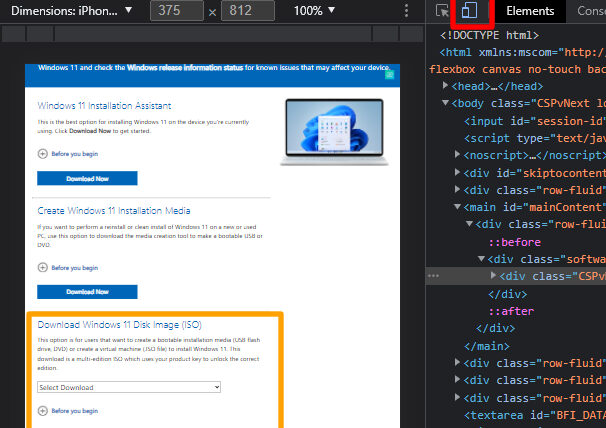Expand the noscript node
606x428 pixels.
pos(457,155)
